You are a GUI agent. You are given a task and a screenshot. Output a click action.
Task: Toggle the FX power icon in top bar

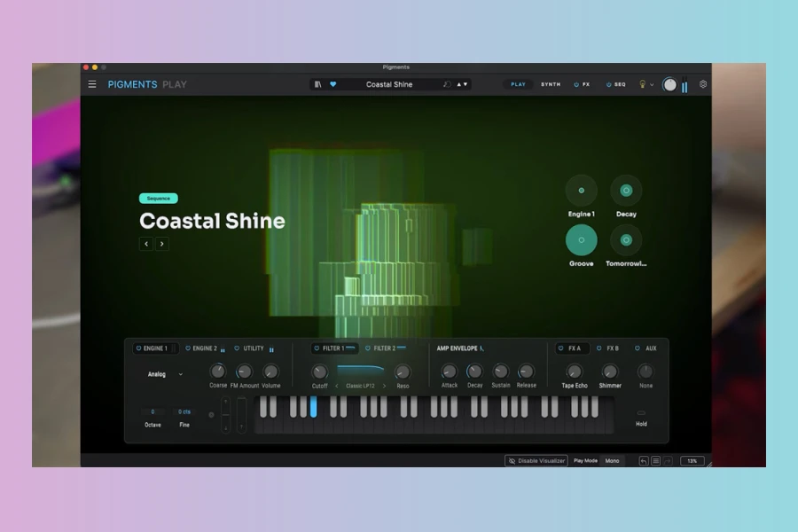576,84
